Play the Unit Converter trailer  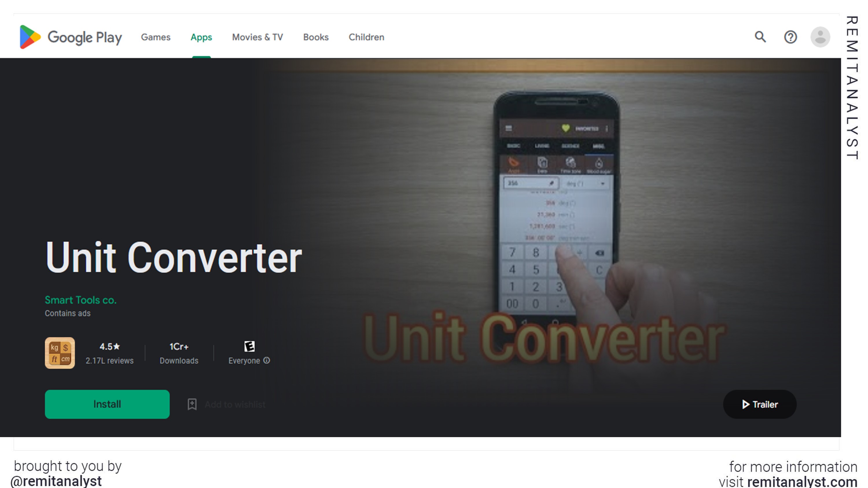pyautogui.click(x=759, y=404)
